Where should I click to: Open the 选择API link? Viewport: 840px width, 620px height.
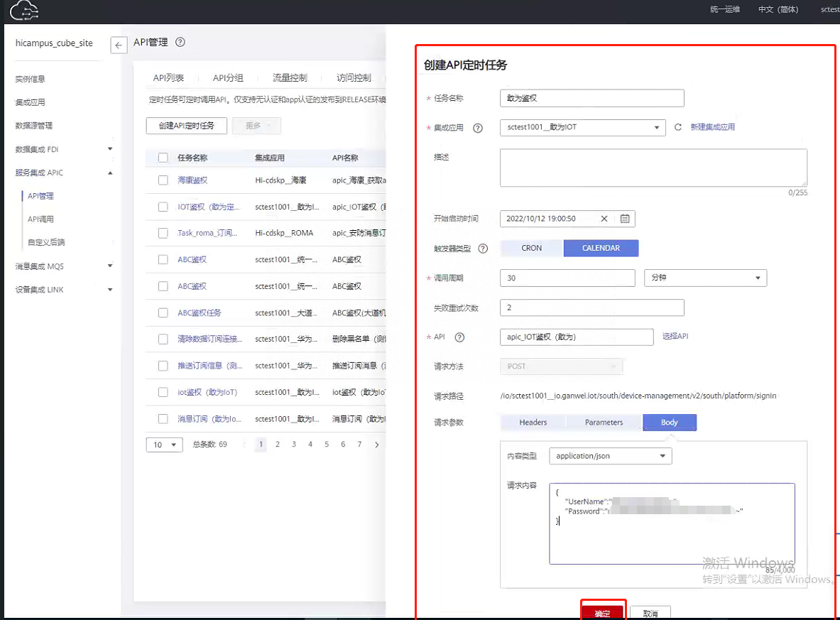(x=675, y=337)
